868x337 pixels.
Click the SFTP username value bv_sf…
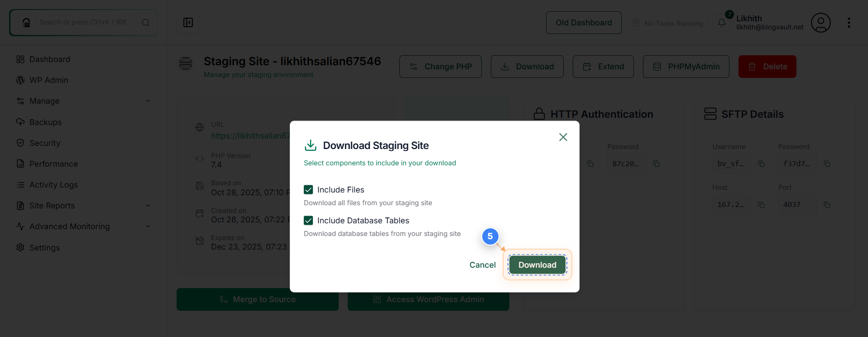click(x=731, y=164)
